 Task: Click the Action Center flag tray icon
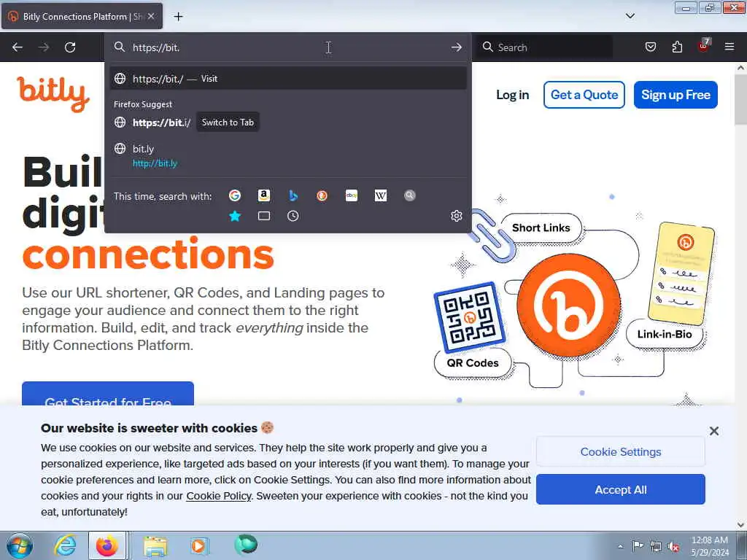638,546
